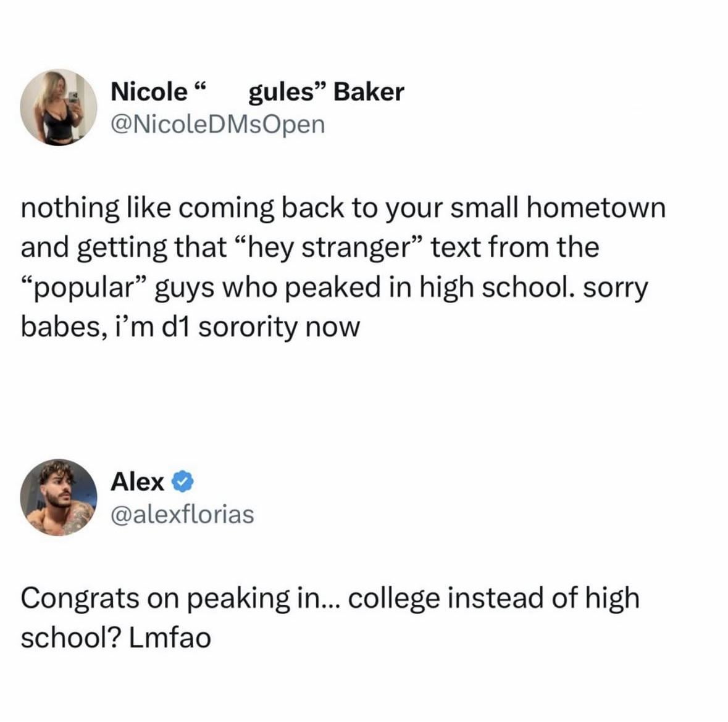This screenshot has height=722, width=728.
Task: Click the surname "Baker" in the header
Action: pos(369,92)
